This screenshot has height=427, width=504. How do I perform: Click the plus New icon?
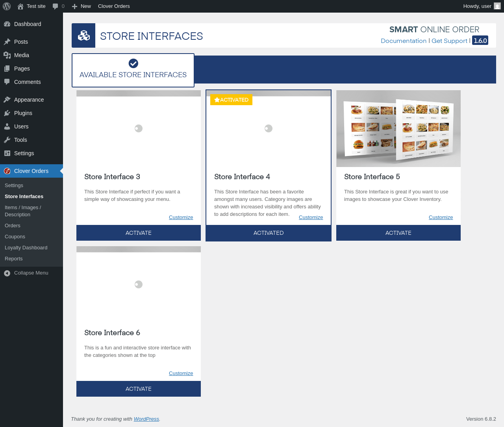(74, 6)
